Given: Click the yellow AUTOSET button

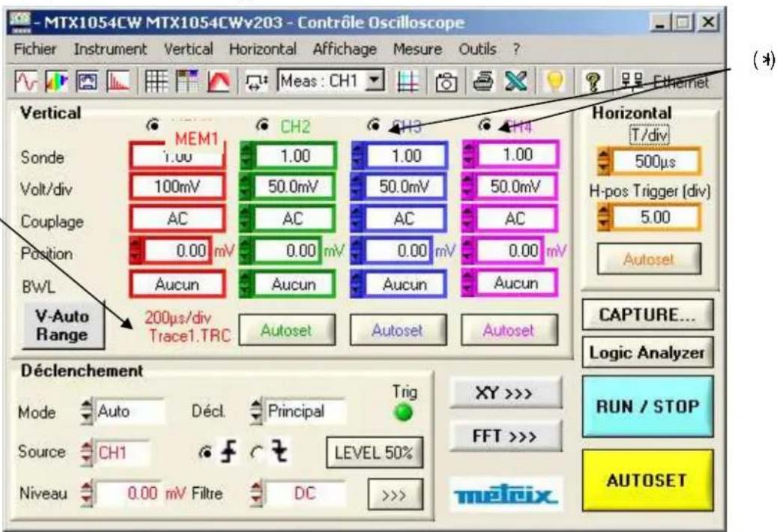Looking at the screenshot, I should pos(647,480).
